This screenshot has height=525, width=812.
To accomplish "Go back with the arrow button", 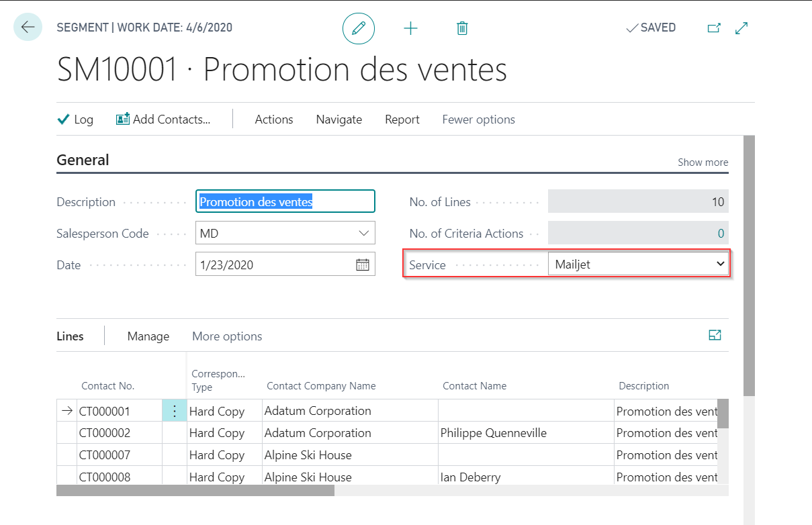I will click(x=28, y=28).
